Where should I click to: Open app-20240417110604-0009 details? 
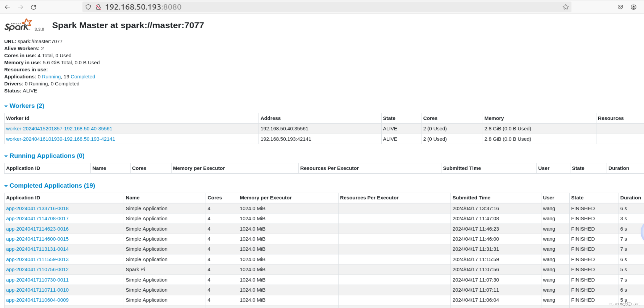pos(37,300)
